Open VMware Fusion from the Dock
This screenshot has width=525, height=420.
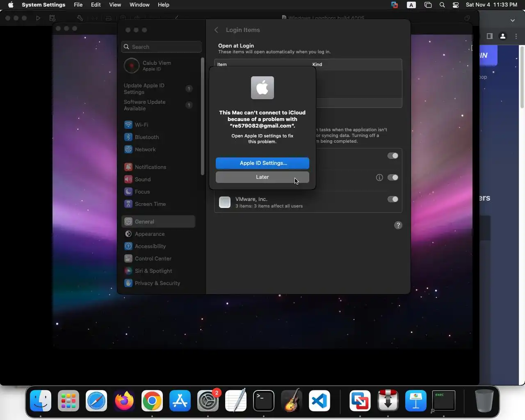tap(360, 401)
